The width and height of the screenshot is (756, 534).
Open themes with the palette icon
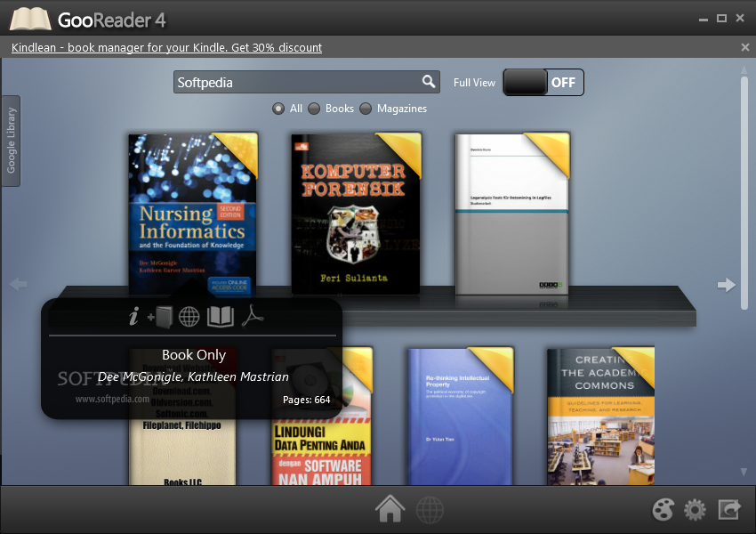(x=663, y=509)
